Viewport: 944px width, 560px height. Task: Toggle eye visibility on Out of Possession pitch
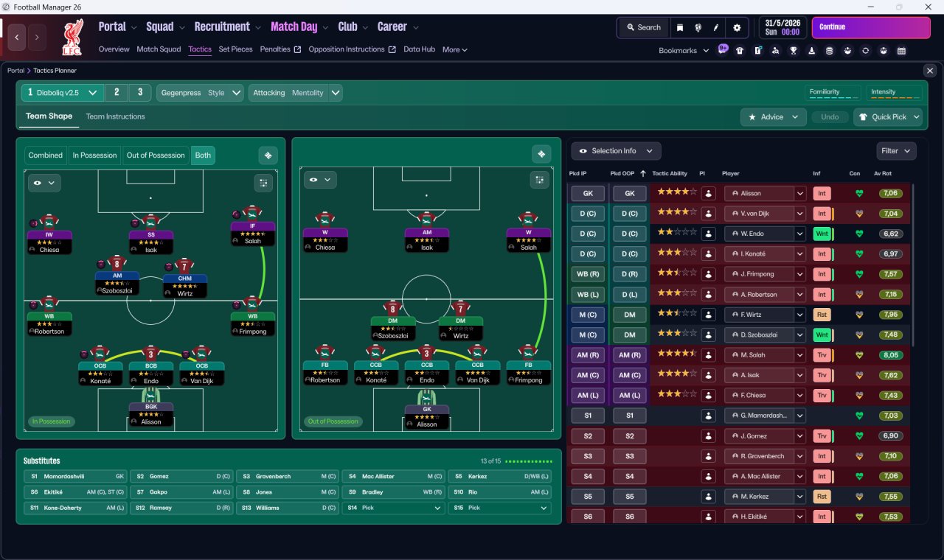319,180
